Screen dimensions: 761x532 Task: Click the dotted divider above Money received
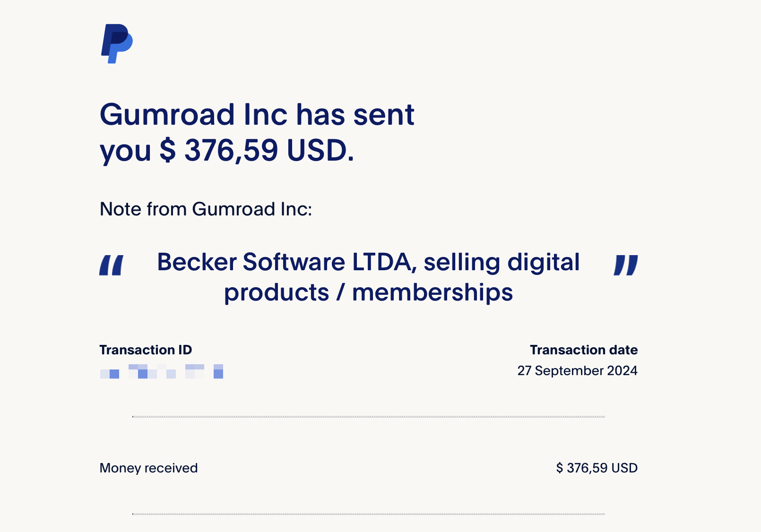(369, 417)
